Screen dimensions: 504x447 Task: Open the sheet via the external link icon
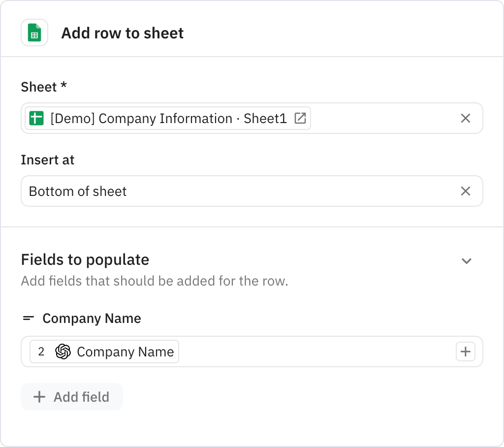300,118
